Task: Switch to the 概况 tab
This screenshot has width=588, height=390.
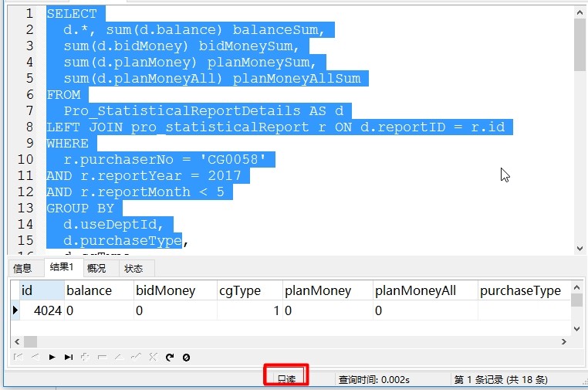Action: (96, 268)
